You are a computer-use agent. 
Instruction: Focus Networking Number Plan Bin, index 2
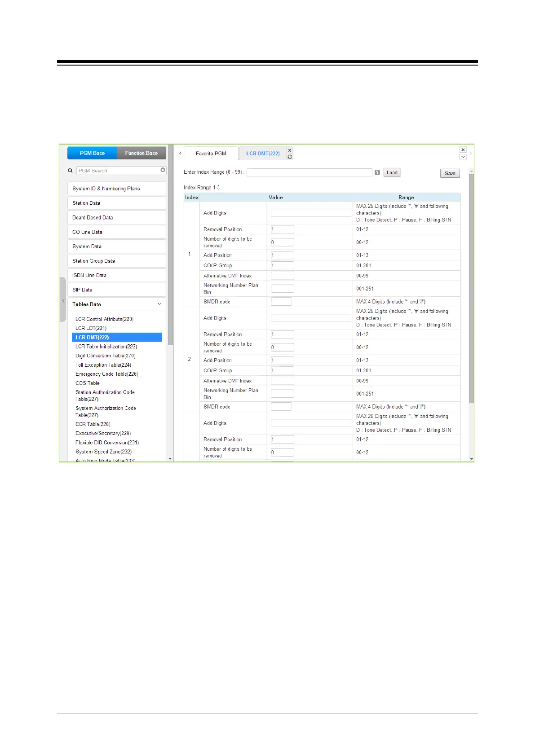[x=283, y=394]
